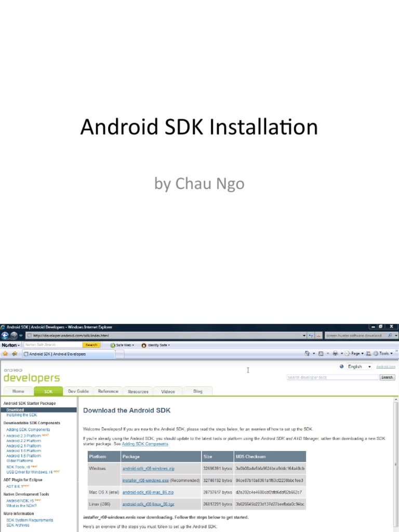
Task: Open the Dev Guide tab
Action: coord(78,391)
